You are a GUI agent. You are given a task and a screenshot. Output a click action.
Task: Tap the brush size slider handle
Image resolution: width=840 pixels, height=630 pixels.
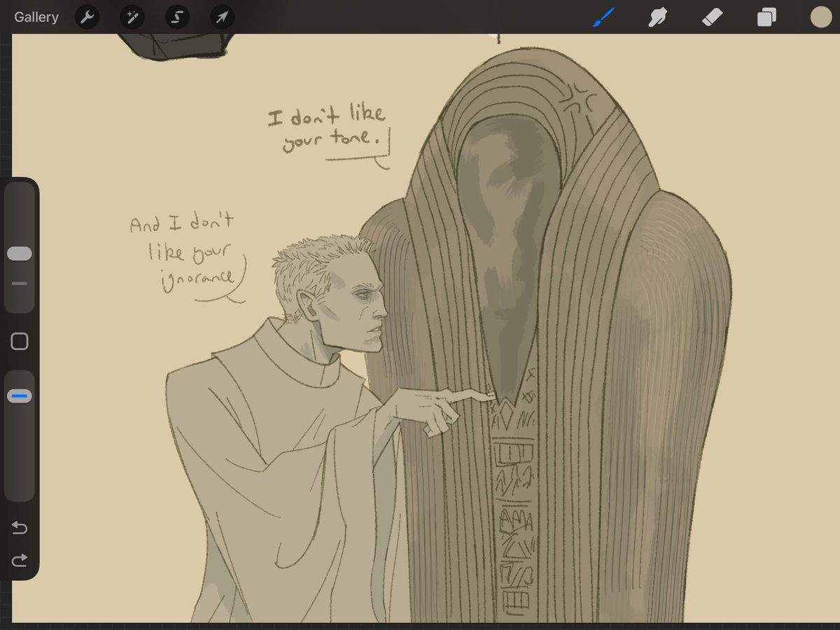[20, 254]
